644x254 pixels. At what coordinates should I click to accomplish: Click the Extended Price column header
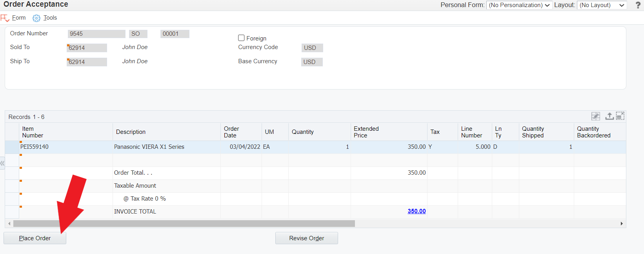point(389,132)
